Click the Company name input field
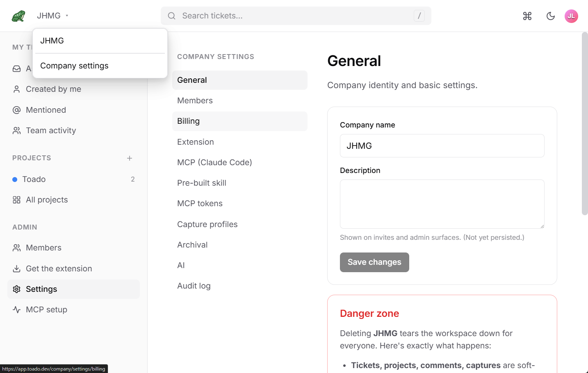This screenshot has width=588, height=373. pyautogui.click(x=442, y=146)
